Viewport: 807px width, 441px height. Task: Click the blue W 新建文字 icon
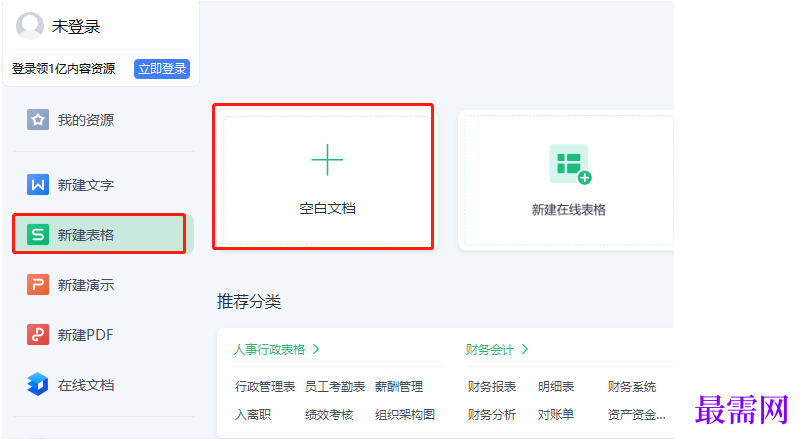pyautogui.click(x=38, y=185)
